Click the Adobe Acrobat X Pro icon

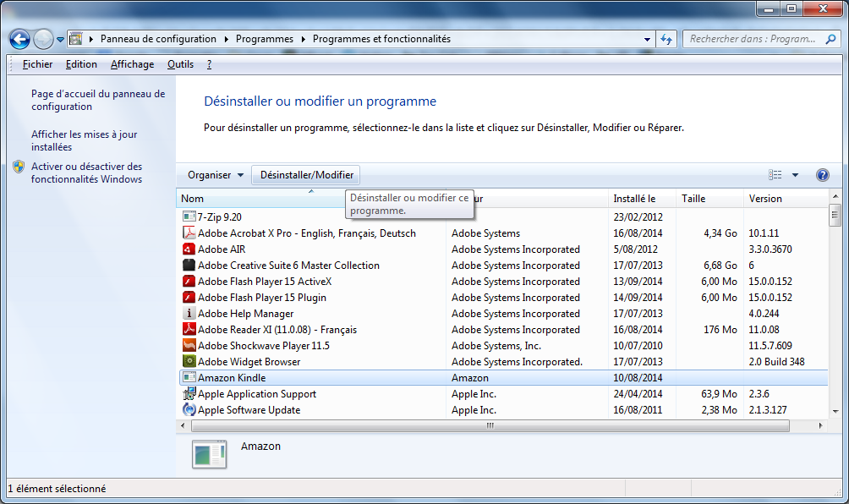(189, 233)
